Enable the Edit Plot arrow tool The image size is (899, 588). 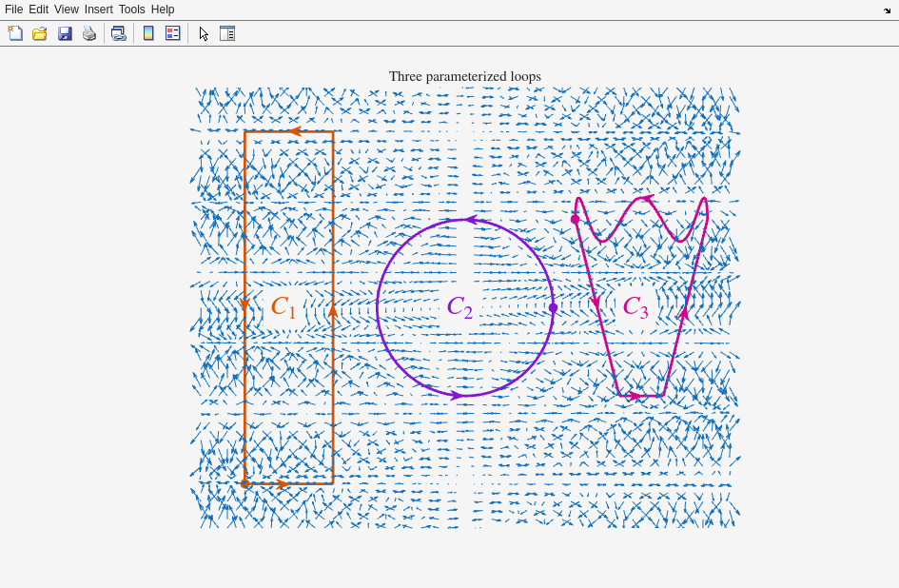(x=204, y=33)
